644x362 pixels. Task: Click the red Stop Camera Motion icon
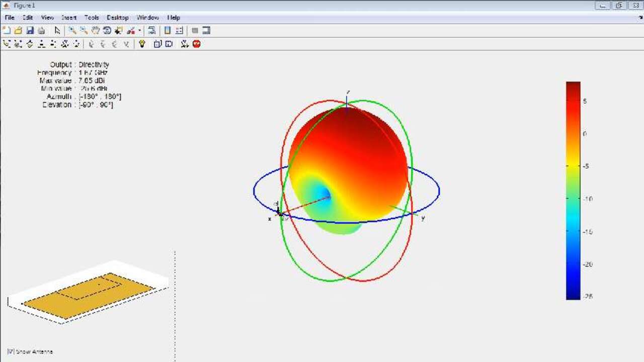(197, 44)
